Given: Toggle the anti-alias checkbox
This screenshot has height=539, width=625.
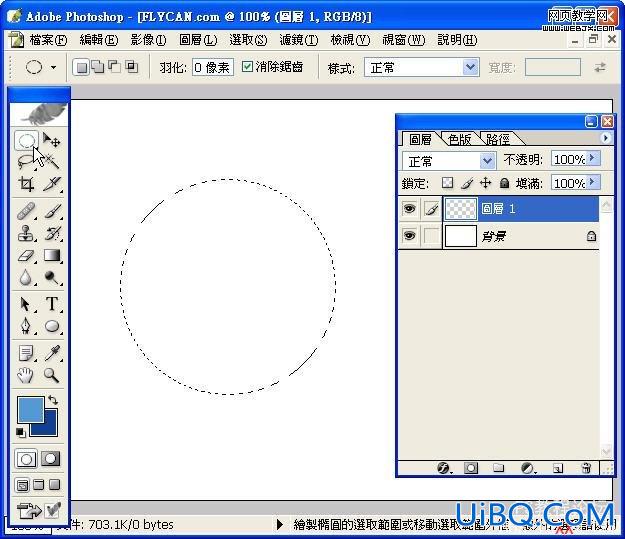Looking at the screenshot, I should point(247,66).
